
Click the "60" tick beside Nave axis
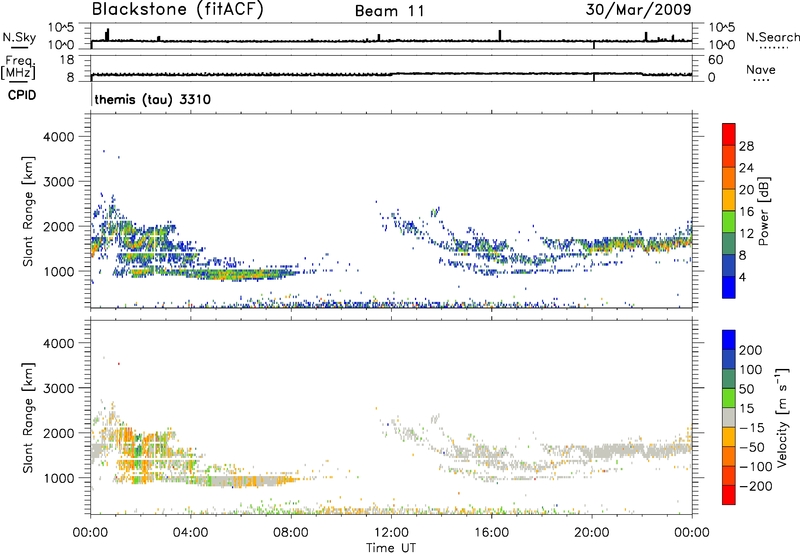coord(715,60)
